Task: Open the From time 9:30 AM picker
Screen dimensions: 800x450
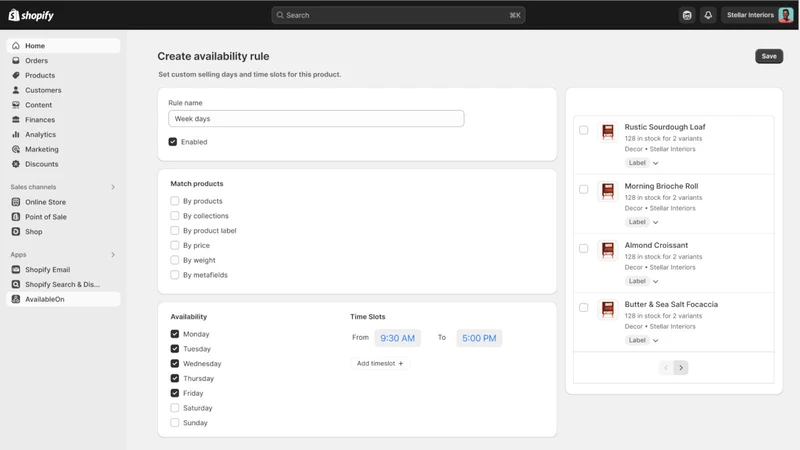Action: 397,338
